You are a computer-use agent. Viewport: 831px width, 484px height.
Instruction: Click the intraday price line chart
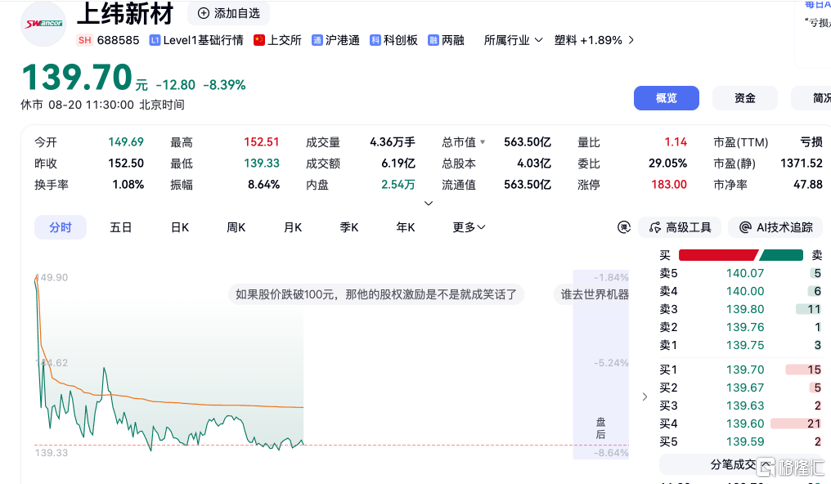click(x=169, y=365)
